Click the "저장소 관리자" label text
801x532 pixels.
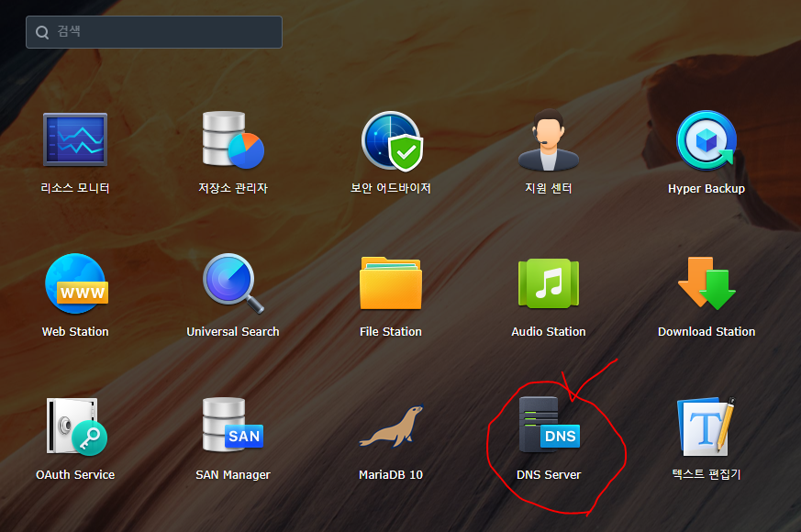233,188
